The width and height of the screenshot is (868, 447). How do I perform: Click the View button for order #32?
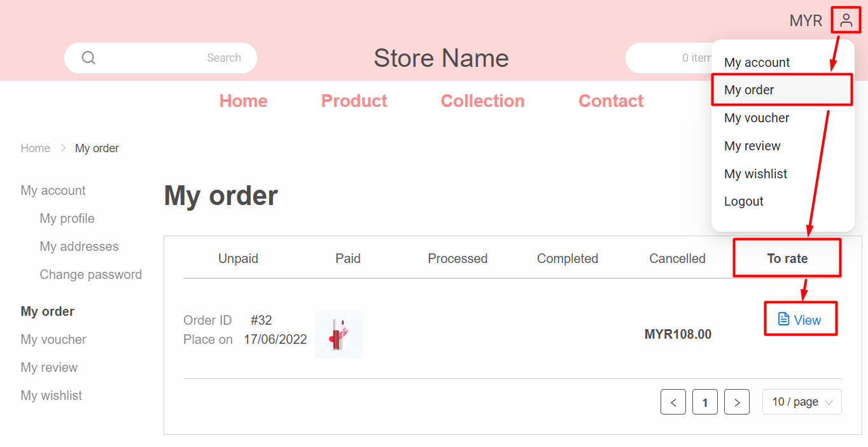click(x=801, y=318)
